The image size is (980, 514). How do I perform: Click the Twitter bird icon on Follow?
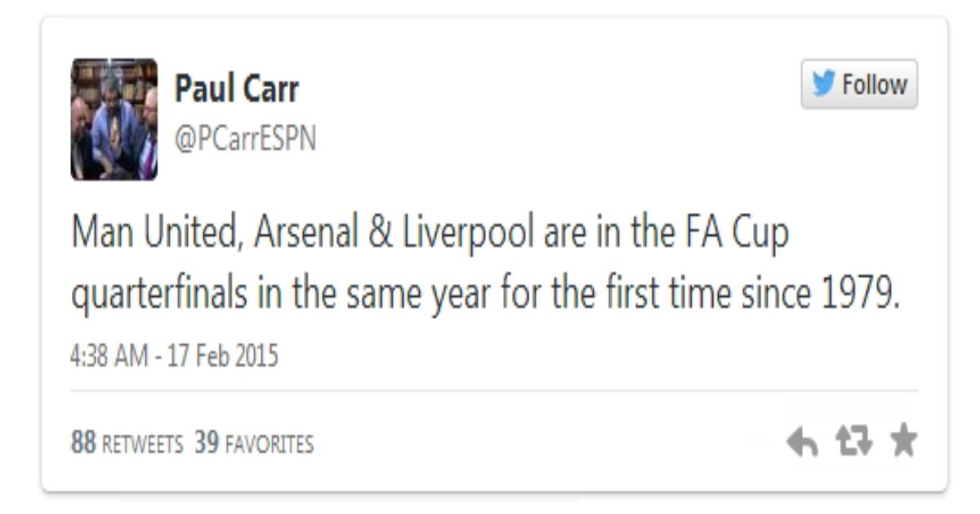click(x=824, y=84)
